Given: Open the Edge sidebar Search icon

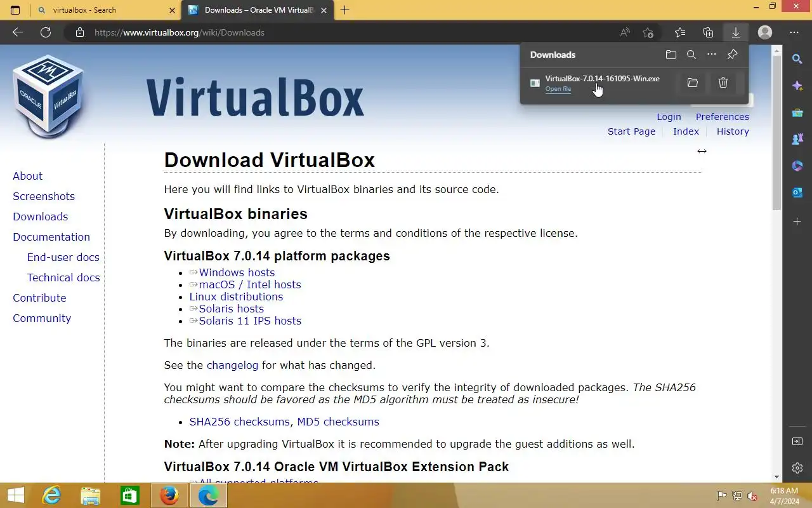Looking at the screenshot, I should tap(797, 59).
